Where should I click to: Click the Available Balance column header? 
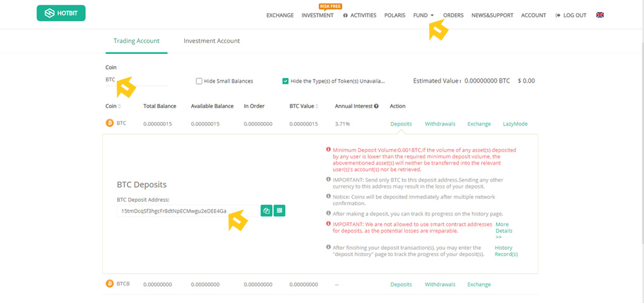(x=212, y=106)
